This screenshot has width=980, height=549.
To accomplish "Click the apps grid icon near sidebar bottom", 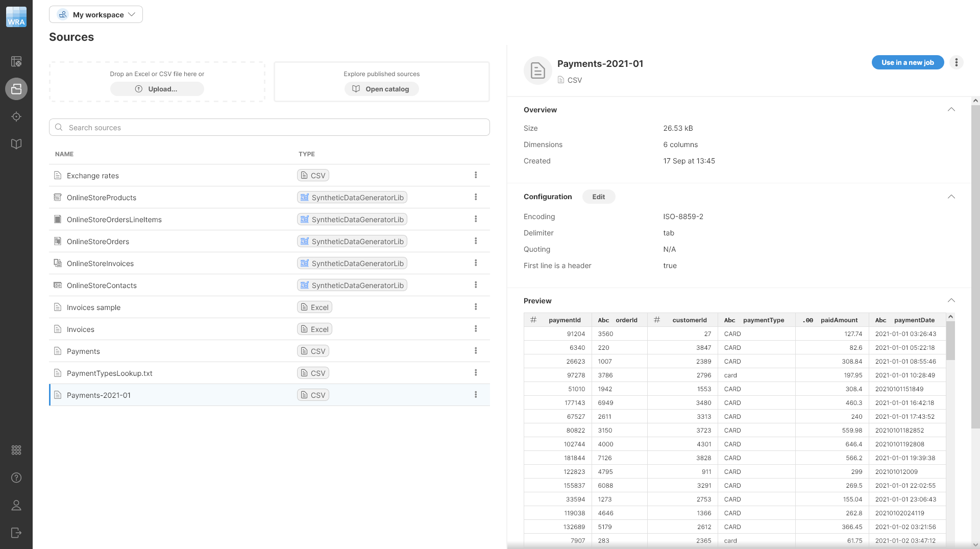I will (x=16, y=450).
